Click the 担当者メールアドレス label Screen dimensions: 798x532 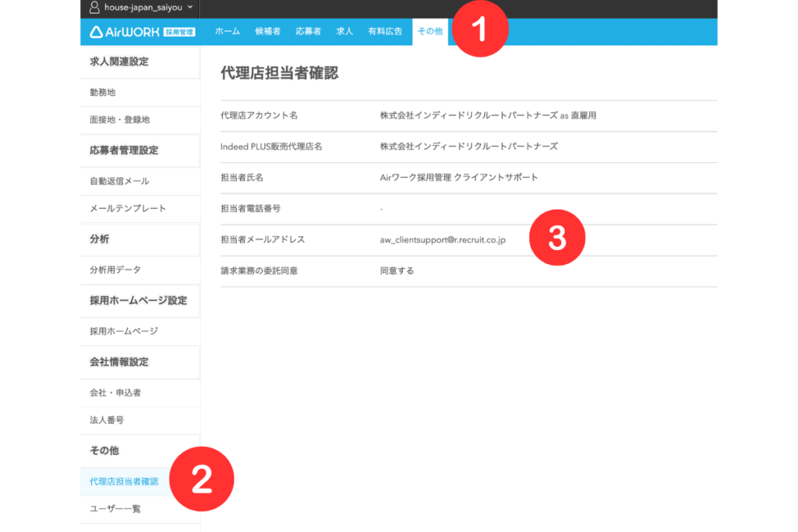pos(263,240)
